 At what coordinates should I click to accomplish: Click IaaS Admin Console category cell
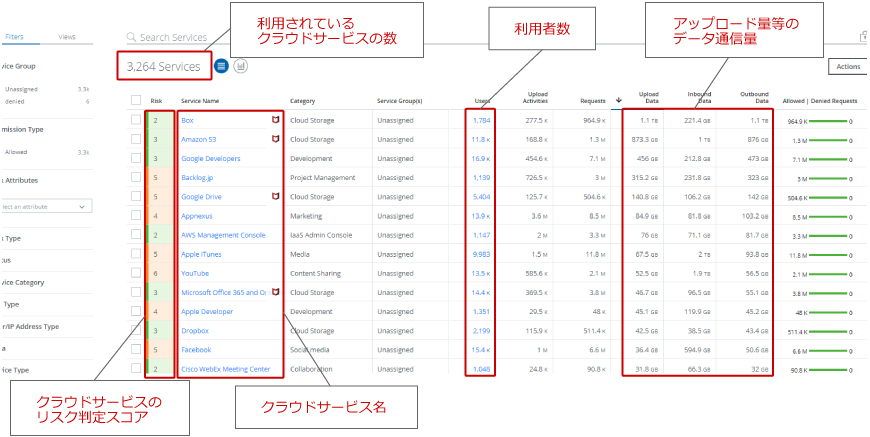pyautogui.click(x=321, y=235)
